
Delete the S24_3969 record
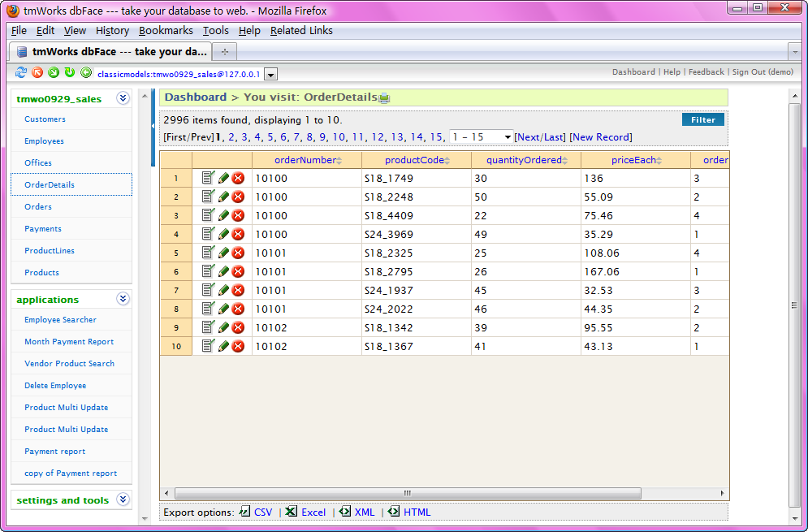[238, 235]
